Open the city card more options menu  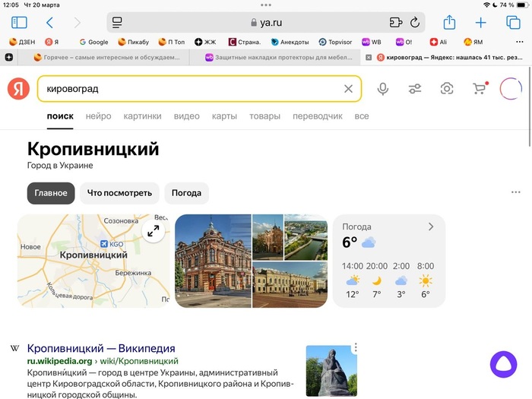516,193
